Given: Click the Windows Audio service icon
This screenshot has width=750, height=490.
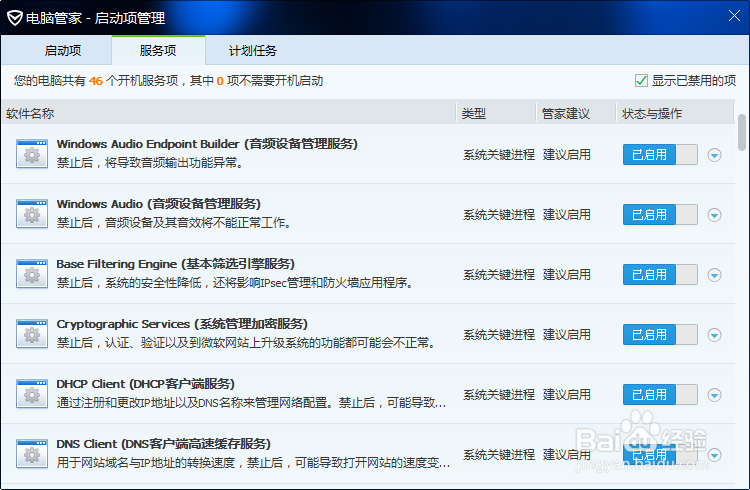Looking at the screenshot, I should (32, 214).
